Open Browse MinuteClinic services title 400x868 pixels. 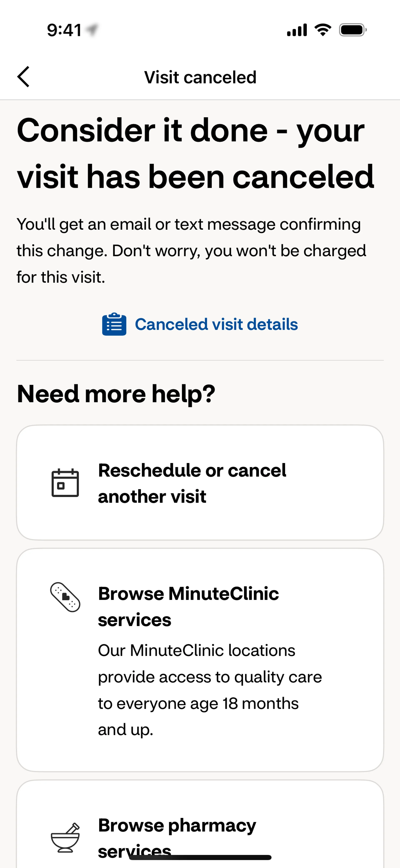(x=188, y=606)
